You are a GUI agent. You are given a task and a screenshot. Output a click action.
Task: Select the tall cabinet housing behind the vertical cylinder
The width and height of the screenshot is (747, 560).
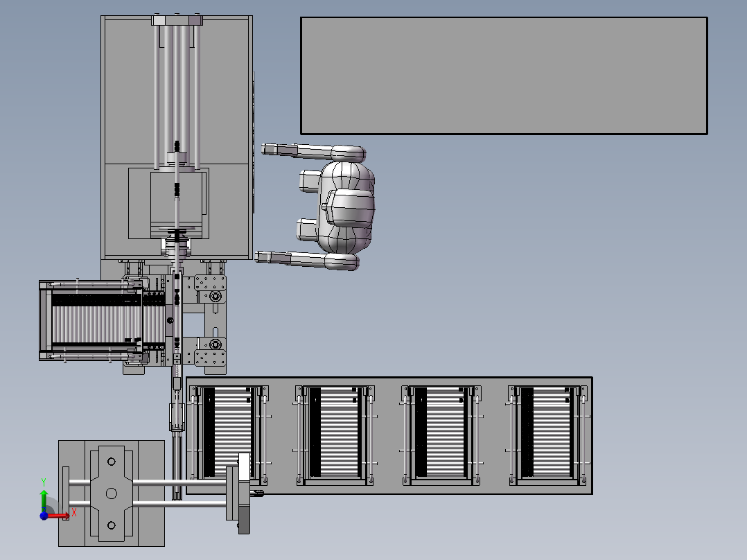point(177,138)
